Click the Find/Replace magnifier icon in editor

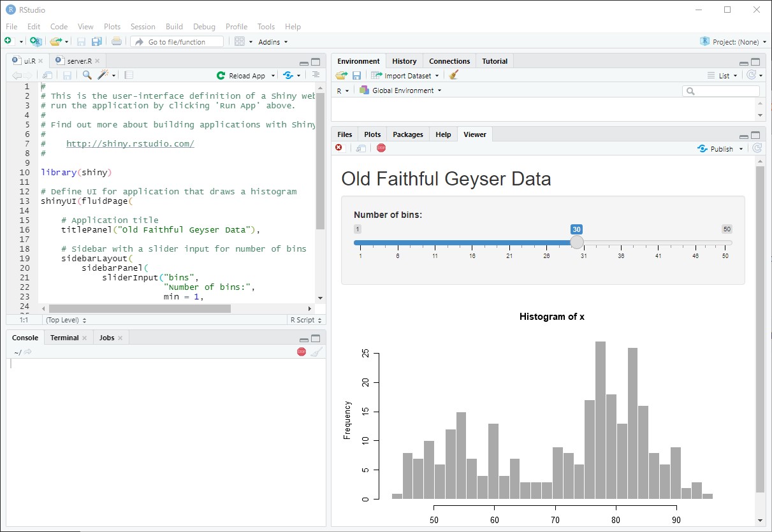point(87,75)
